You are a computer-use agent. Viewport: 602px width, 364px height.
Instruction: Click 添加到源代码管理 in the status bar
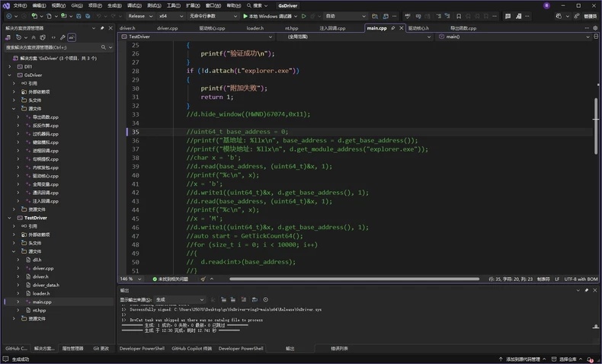tap(523, 359)
